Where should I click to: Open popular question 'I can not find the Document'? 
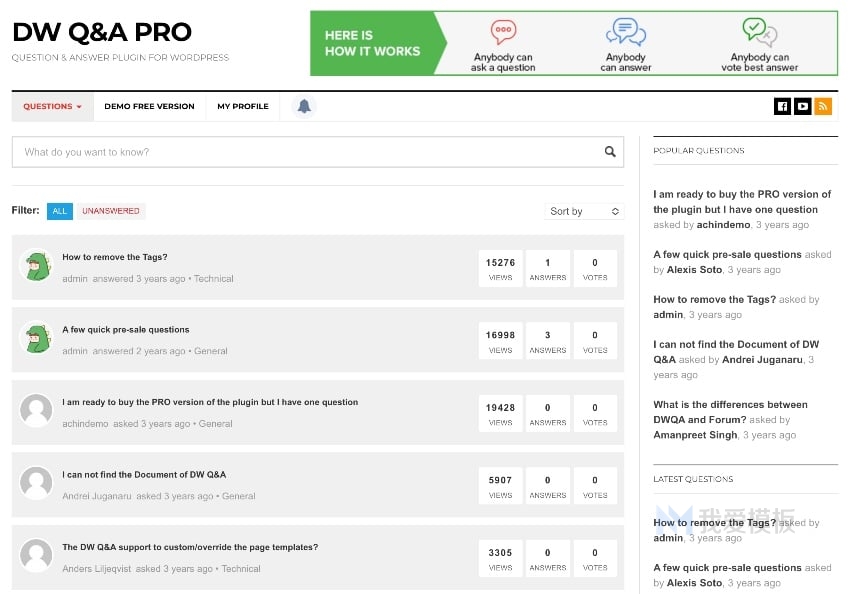(736, 352)
